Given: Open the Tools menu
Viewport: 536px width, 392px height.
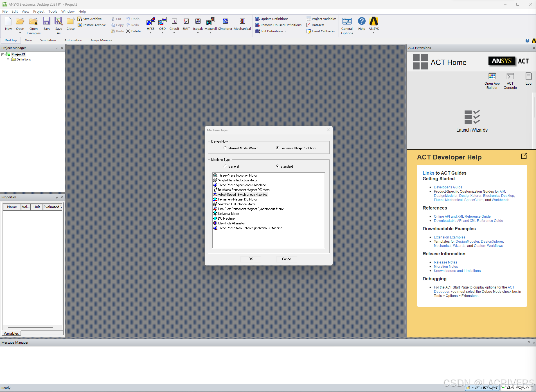Looking at the screenshot, I should click(53, 12).
